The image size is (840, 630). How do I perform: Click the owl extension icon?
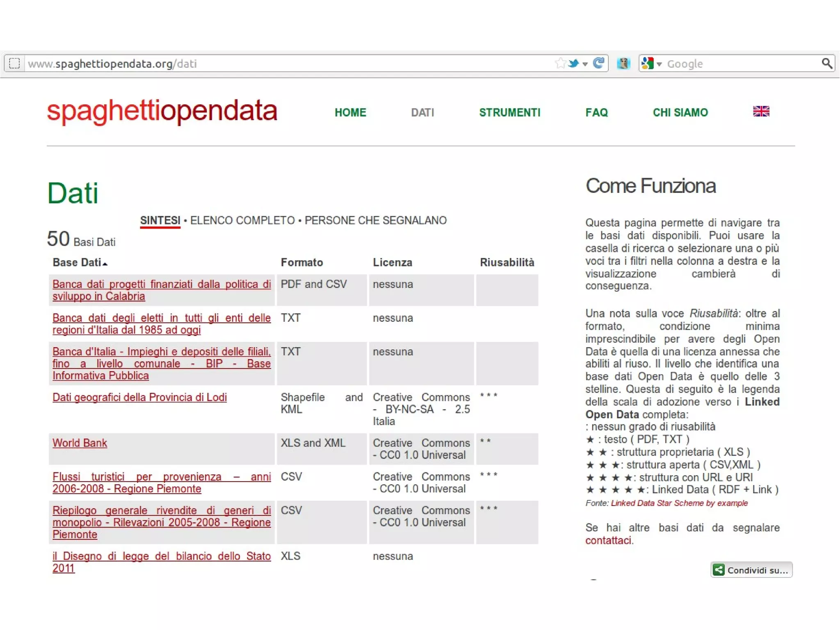click(623, 63)
